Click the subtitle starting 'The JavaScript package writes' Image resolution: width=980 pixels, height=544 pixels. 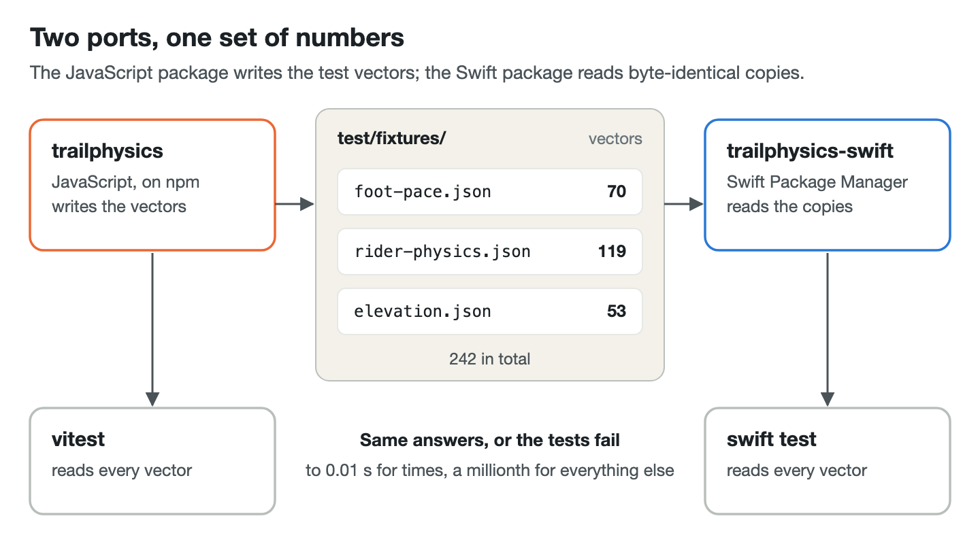pos(417,73)
